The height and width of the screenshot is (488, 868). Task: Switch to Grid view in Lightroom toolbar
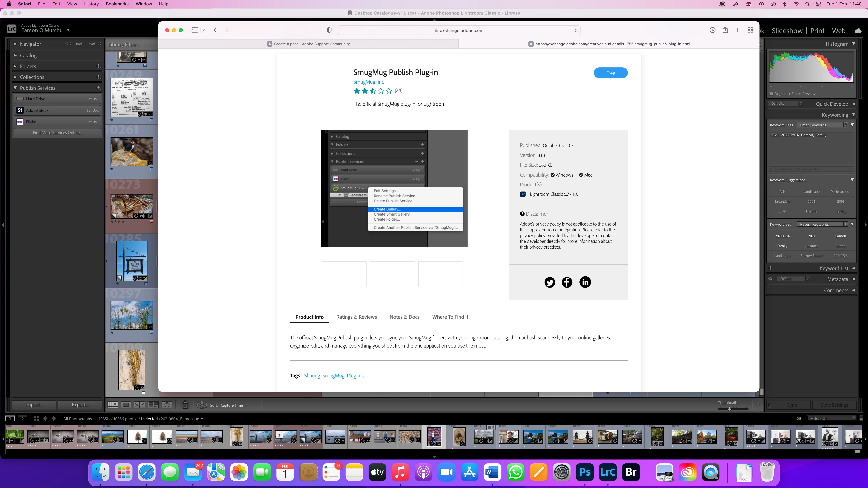coord(113,405)
